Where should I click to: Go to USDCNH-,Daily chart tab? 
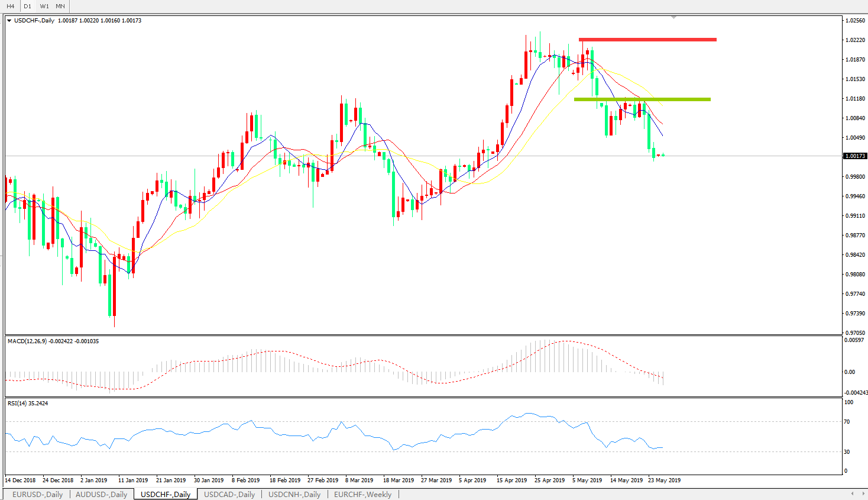tap(294, 494)
